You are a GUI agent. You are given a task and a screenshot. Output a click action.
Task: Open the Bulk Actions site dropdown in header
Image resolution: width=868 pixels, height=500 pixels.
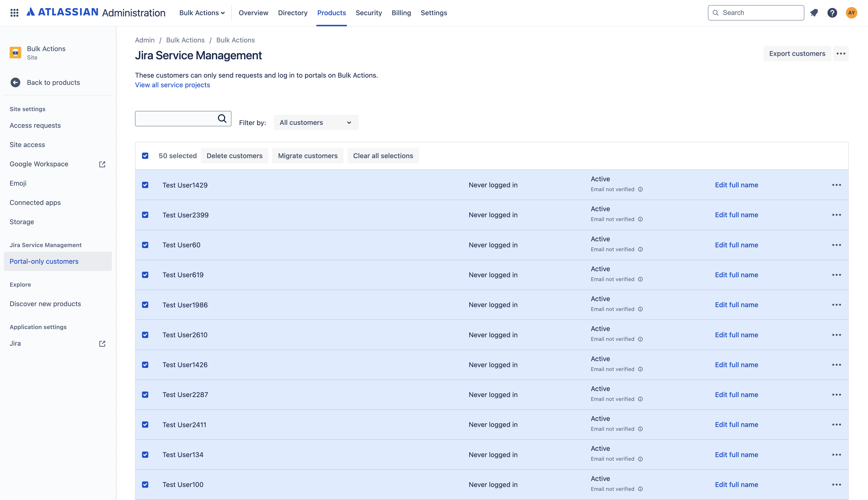coord(202,13)
